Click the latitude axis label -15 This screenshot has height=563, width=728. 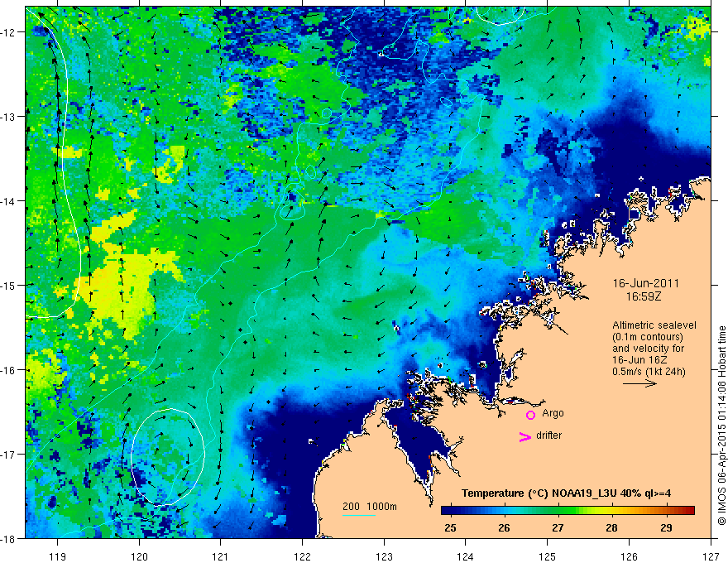pyautogui.click(x=8, y=286)
